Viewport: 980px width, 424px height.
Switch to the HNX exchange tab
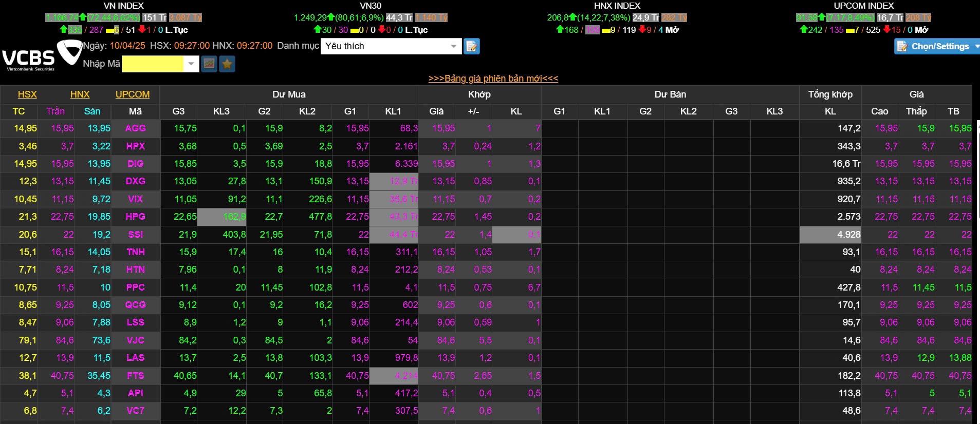point(80,94)
